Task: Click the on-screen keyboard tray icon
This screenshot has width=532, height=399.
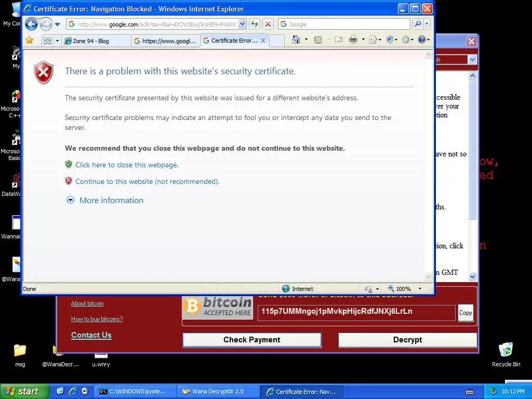Action: pyautogui.click(x=470, y=392)
